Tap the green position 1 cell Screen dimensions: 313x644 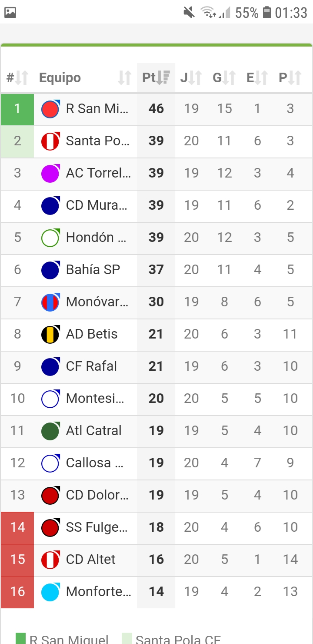(x=17, y=109)
